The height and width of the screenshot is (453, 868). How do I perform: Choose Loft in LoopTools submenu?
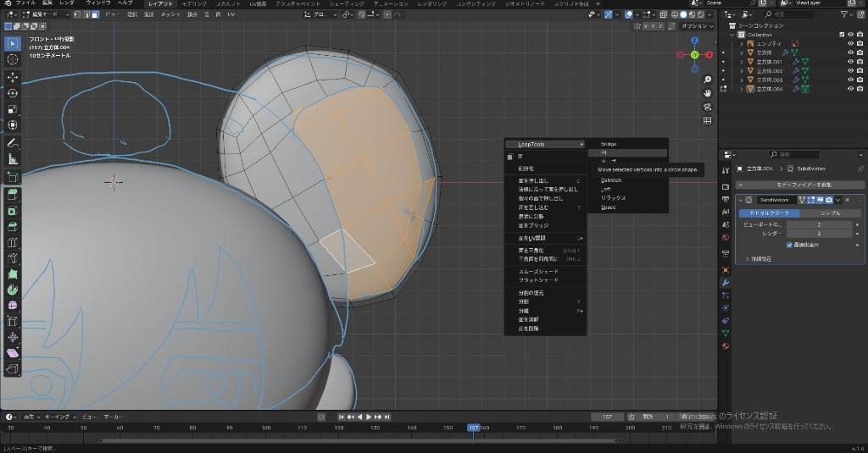pyautogui.click(x=607, y=189)
